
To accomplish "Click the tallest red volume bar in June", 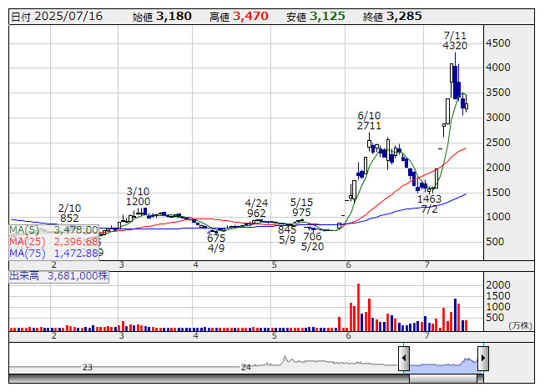I will [x=358, y=307].
